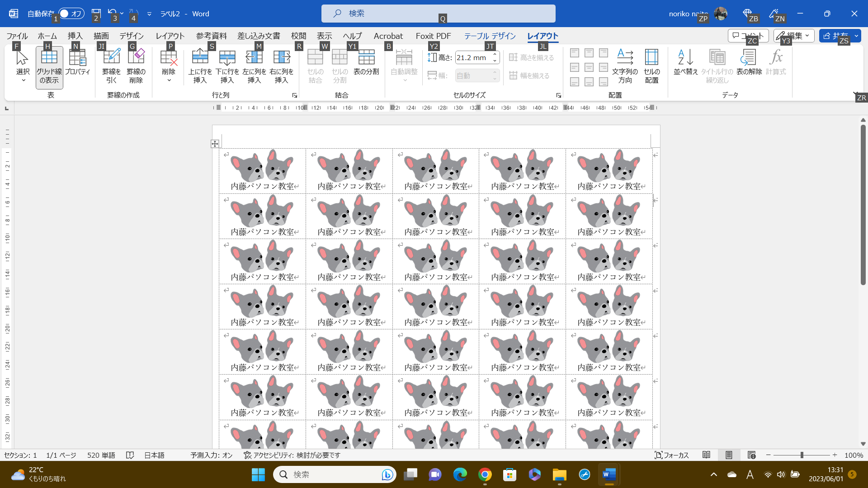Insert a column to the right

[281, 66]
